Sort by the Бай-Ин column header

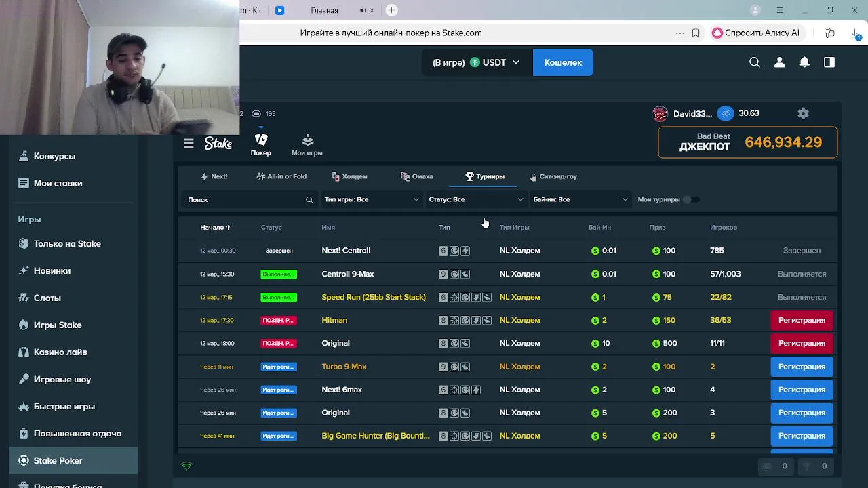pos(599,227)
